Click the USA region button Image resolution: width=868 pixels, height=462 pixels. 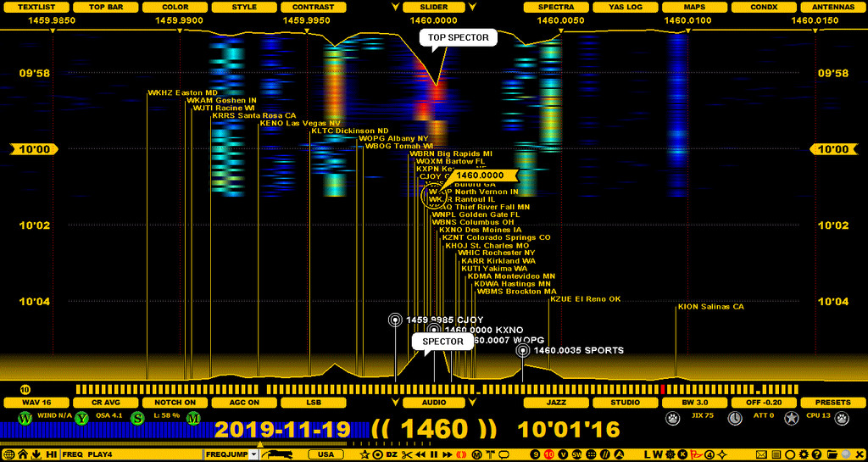[325, 454]
